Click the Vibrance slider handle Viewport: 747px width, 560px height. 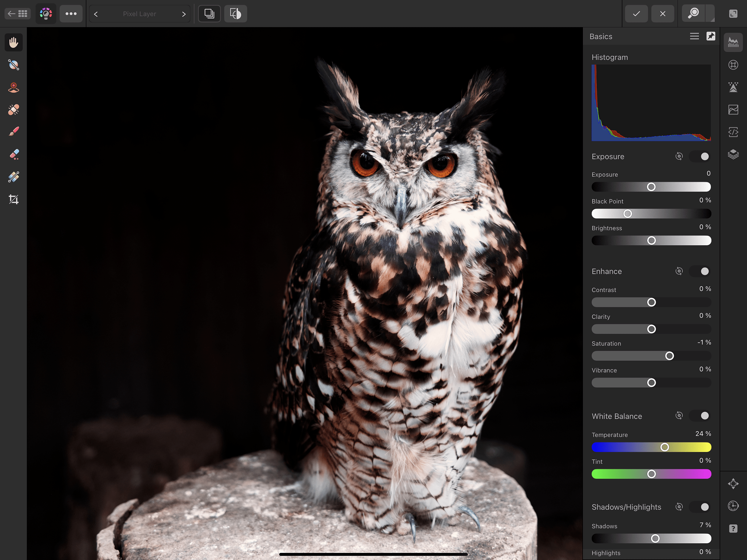pos(651,383)
